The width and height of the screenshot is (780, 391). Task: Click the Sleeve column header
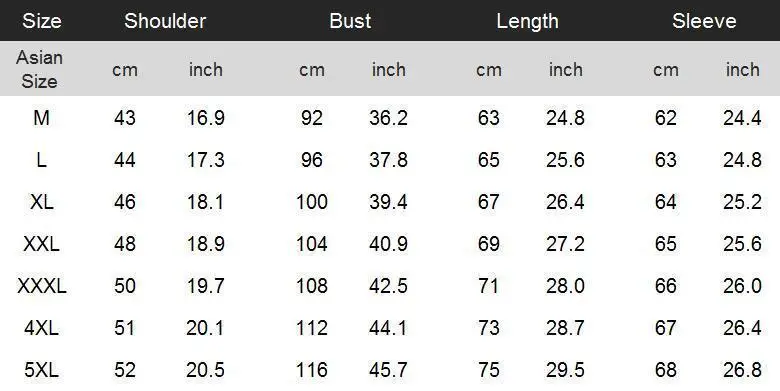point(704,21)
